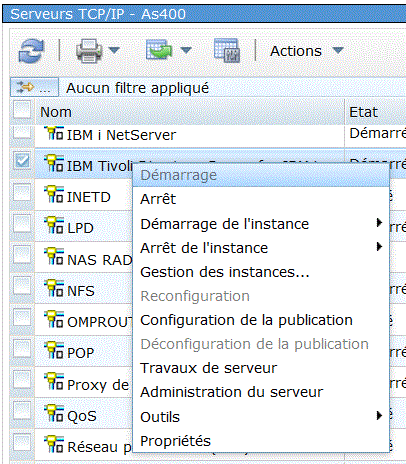The width and height of the screenshot is (406, 464).
Task: Select the QoS server name
Action: coord(82,416)
